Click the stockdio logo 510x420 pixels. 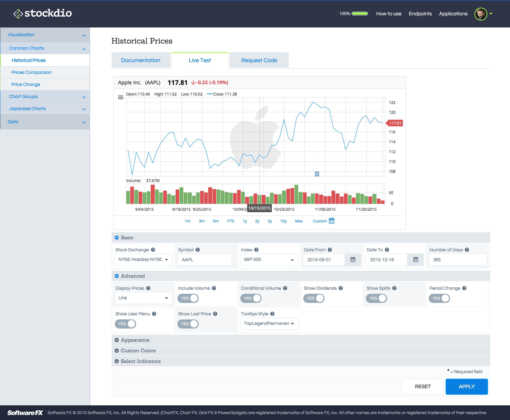pyautogui.click(x=43, y=13)
